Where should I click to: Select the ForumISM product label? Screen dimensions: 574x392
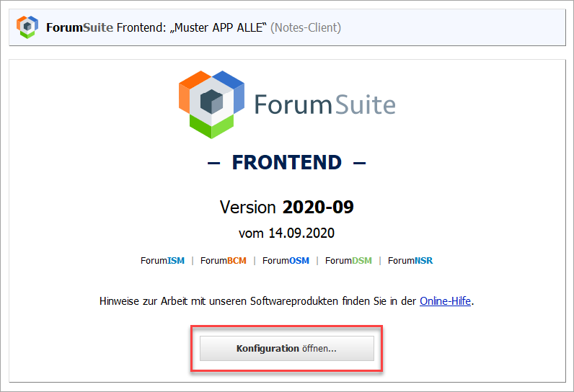pos(162,261)
